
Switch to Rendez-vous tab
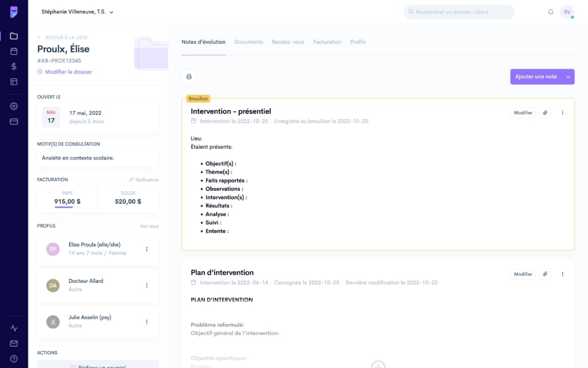coord(288,42)
